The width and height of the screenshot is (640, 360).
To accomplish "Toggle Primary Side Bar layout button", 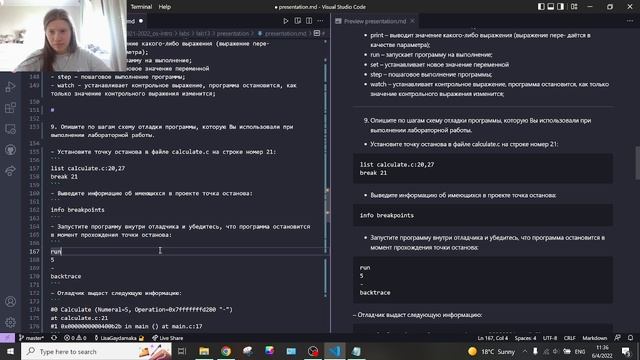I will 541,7.
